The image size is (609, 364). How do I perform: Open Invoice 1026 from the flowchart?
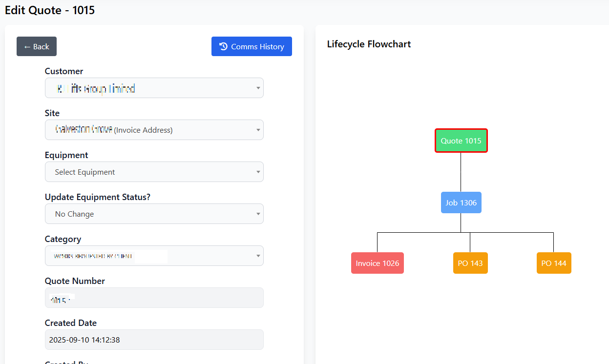tap(377, 263)
